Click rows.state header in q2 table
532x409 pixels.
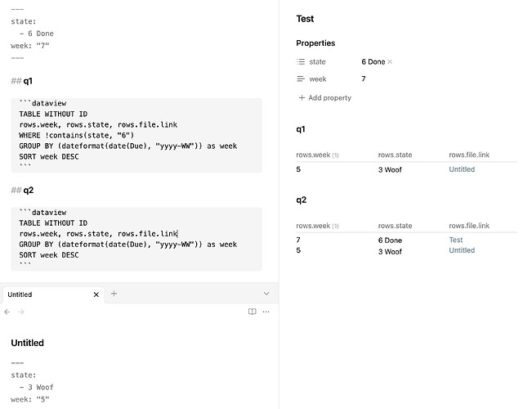pyautogui.click(x=395, y=226)
